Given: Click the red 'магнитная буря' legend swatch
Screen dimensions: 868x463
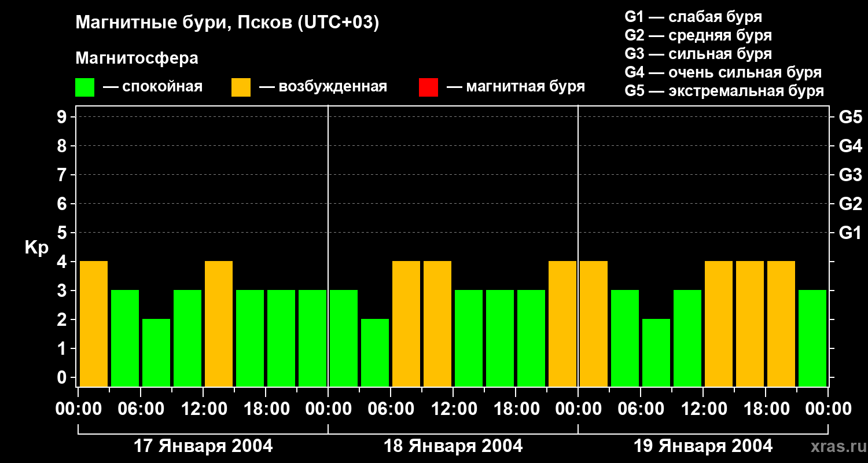Looking at the screenshot, I should point(428,87).
